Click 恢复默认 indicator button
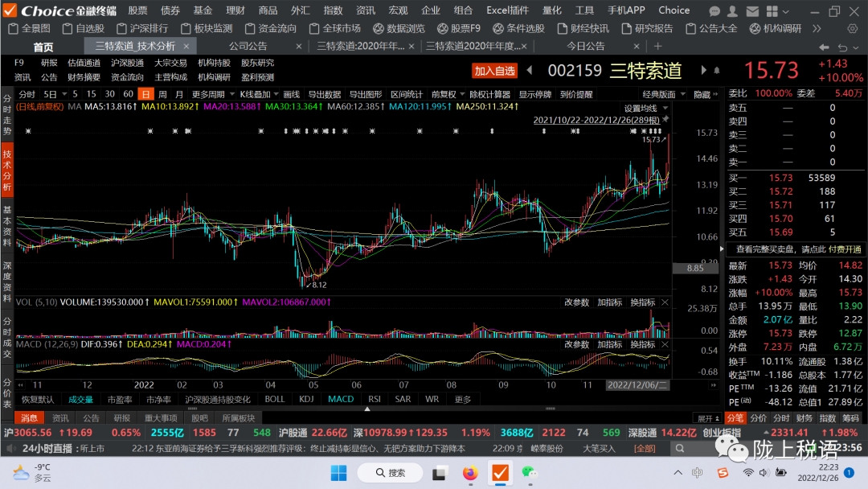Screen dimensions: 868x489 pyautogui.click(x=38, y=399)
